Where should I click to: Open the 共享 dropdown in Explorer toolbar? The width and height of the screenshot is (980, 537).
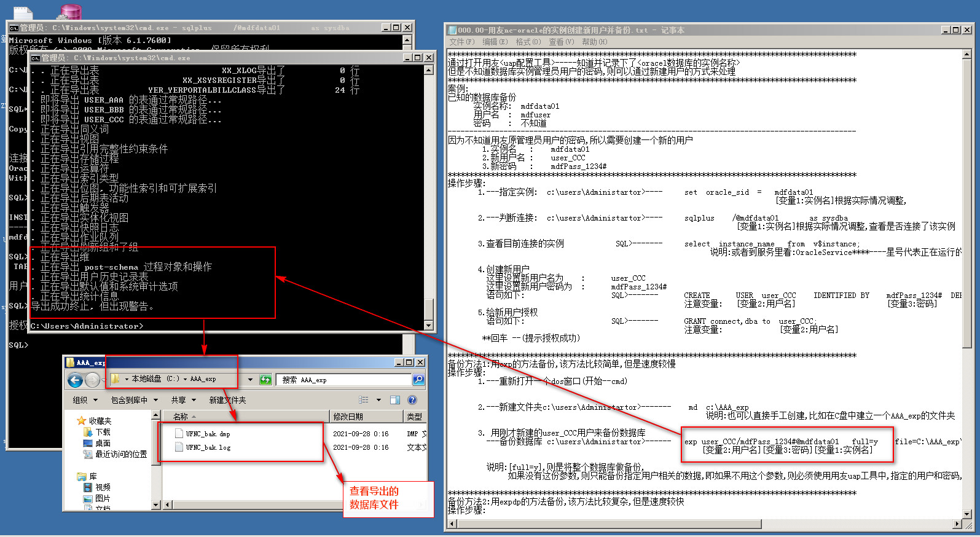181,400
